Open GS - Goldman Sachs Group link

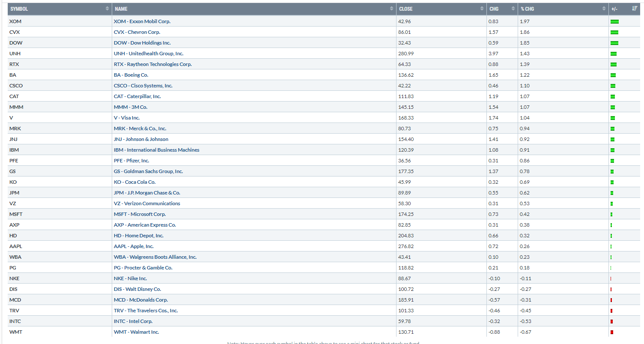149,171
